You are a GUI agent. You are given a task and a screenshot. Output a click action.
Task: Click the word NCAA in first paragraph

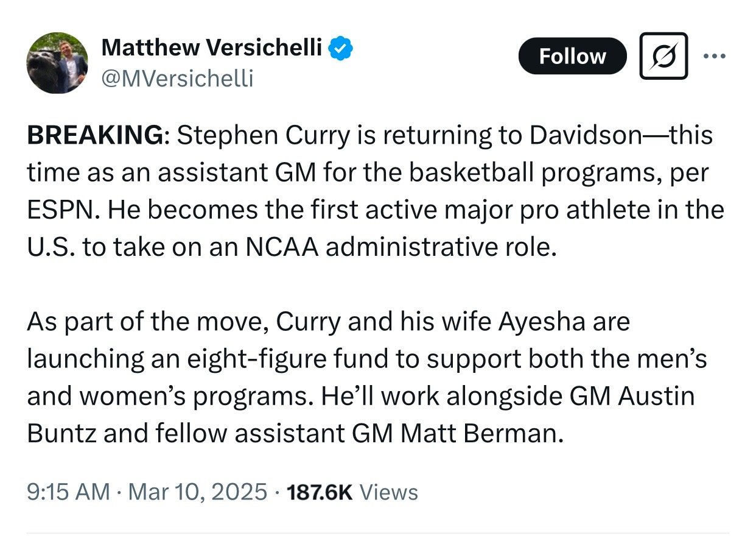point(283,247)
